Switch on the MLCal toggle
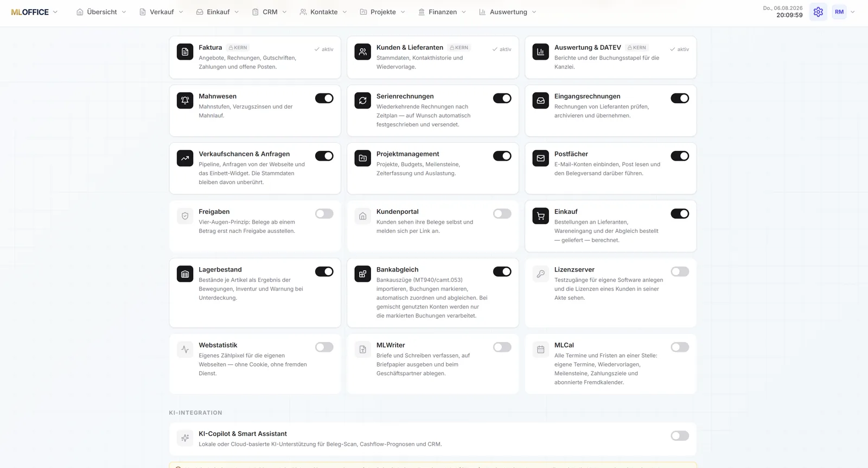Screen dimensions: 868x468 coord(680,347)
